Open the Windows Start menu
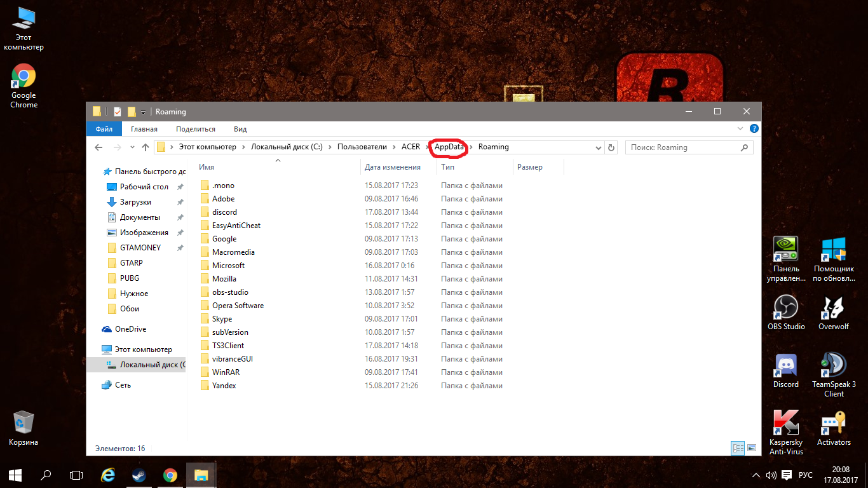 point(15,475)
